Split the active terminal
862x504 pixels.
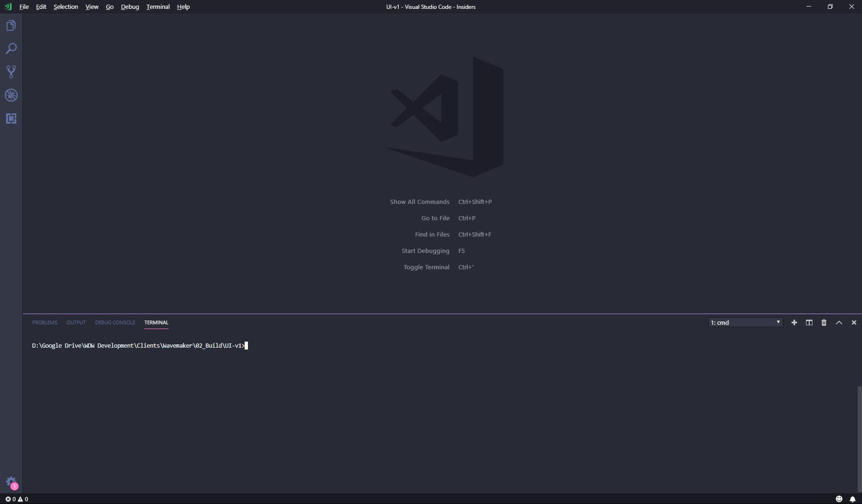click(809, 322)
